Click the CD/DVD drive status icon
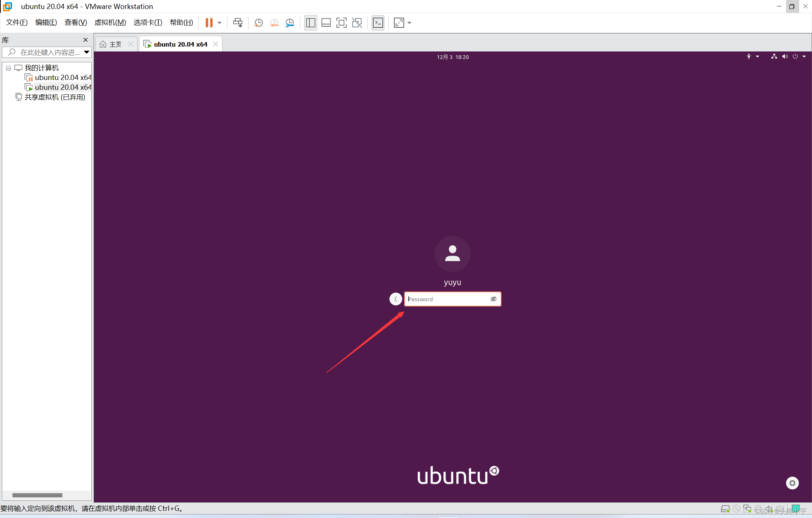 pos(736,509)
